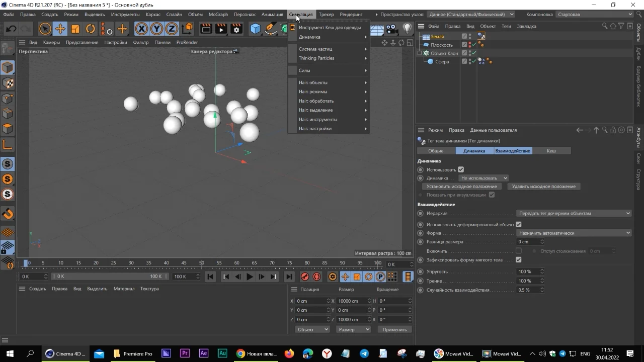Expand the Динамика submenu
Image resolution: width=644 pixels, height=362 pixels.
coord(329,37)
